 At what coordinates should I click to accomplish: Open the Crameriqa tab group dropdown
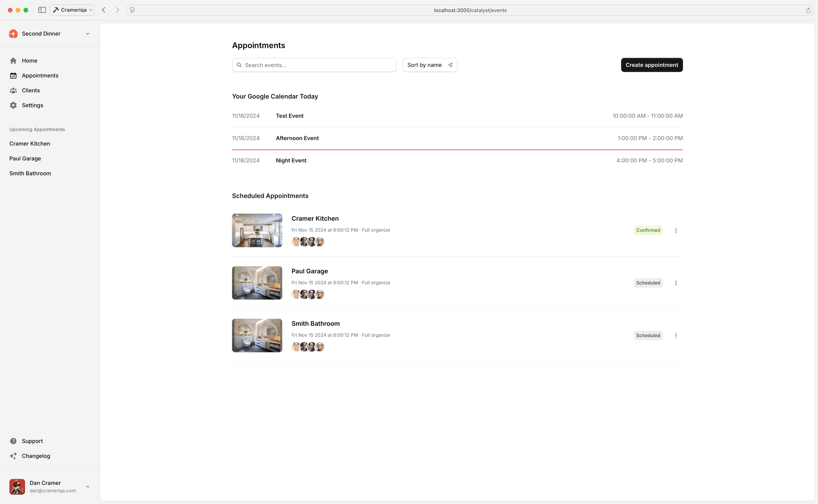click(72, 10)
